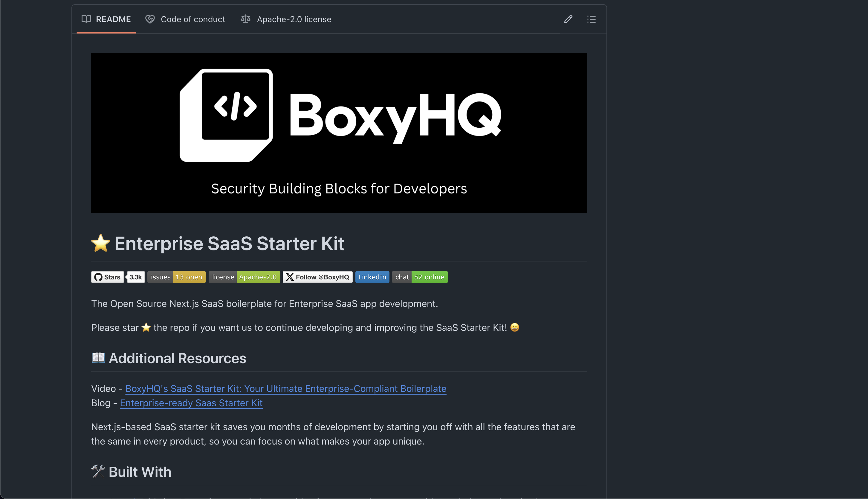Click the chat 52 online badge
The height and width of the screenshot is (499, 868).
click(x=420, y=277)
